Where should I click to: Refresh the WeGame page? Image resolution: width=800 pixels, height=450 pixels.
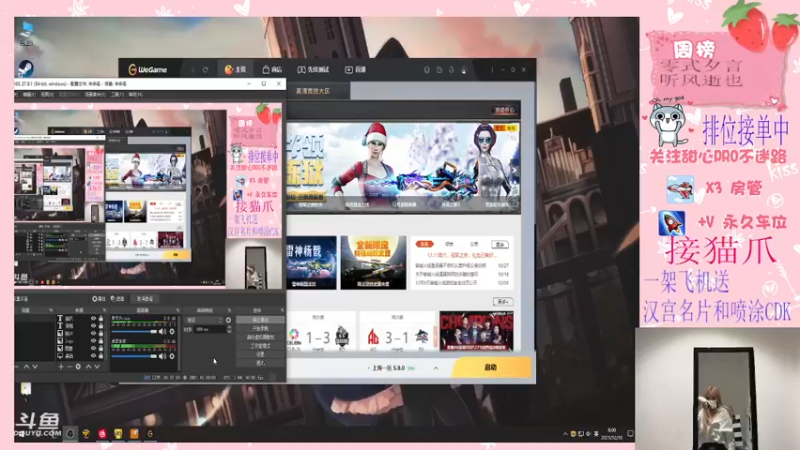[205, 70]
